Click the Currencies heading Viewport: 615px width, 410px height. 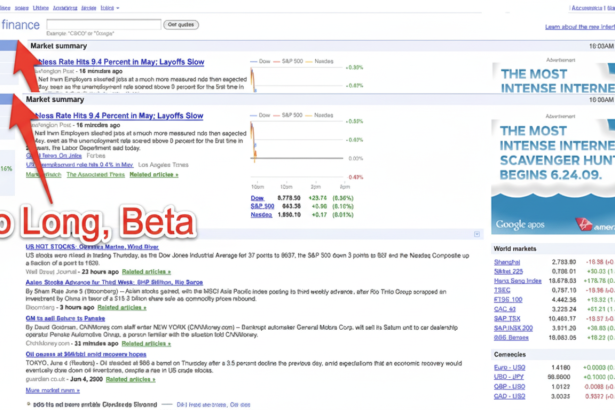click(509, 354)
